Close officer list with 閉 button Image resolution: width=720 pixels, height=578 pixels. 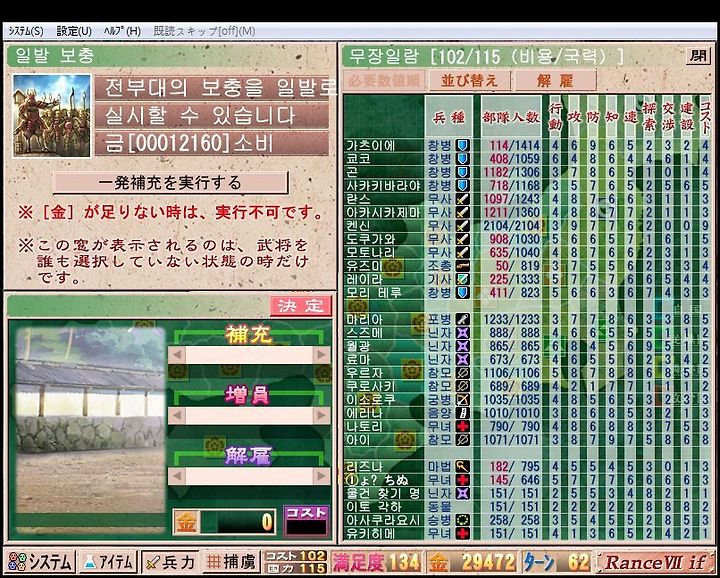[x=698, y=56]
